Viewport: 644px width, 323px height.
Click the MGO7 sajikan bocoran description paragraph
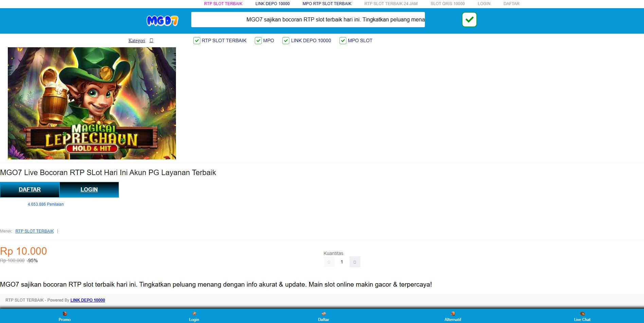point(216,285)
